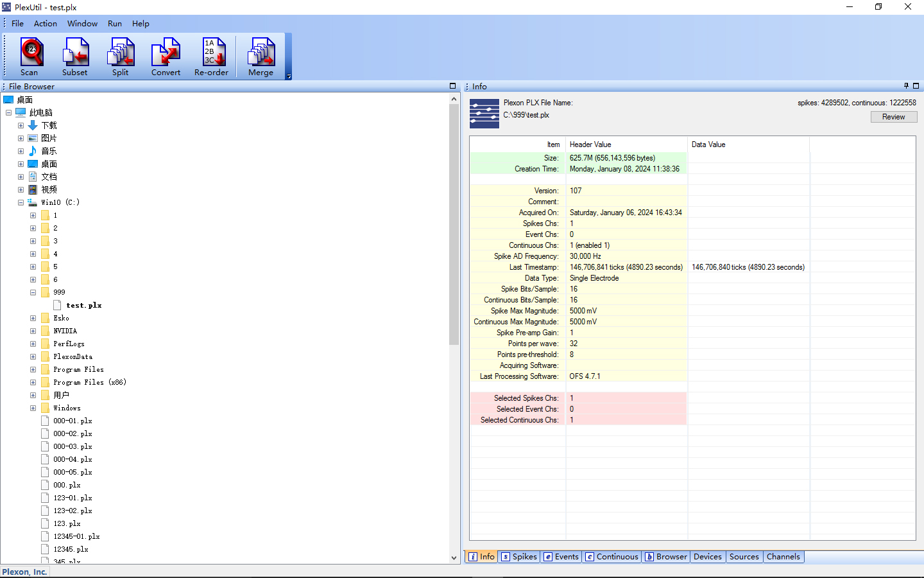The width and height of the screenshot is (924, 578).
Task: Switch to the Events tab
Action: click(561, 557)
